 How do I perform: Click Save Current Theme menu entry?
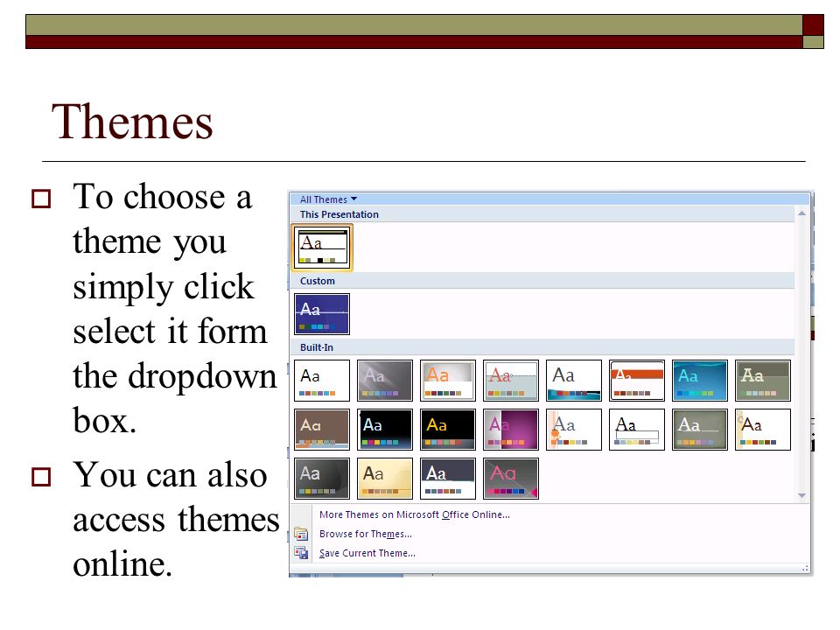point(367,553)
